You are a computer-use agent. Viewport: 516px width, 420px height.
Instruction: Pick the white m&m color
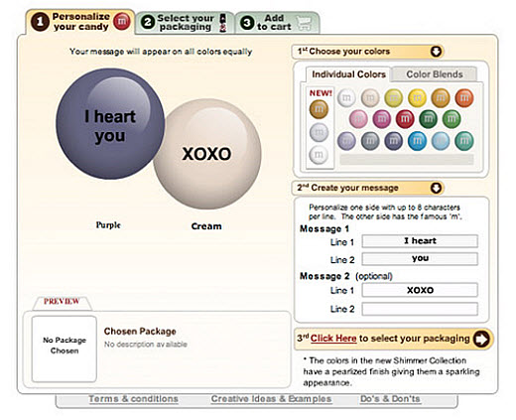pos(346,97)
